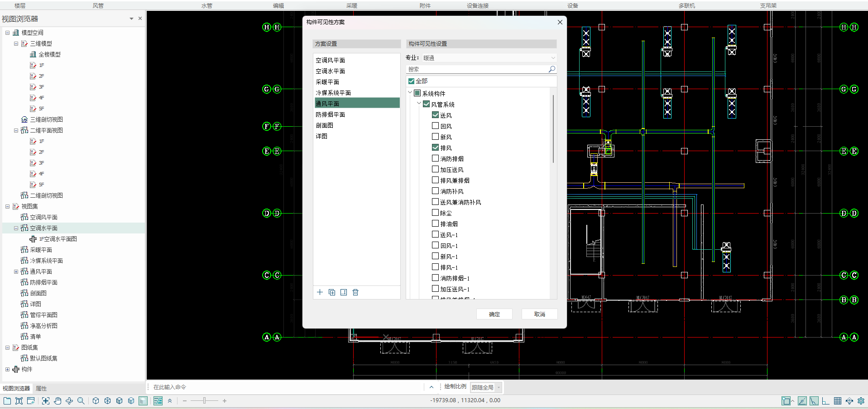Expand the 通风平面 node in view browser
Image resolution: width=868 pixels, height=409 pixels.
16,271
